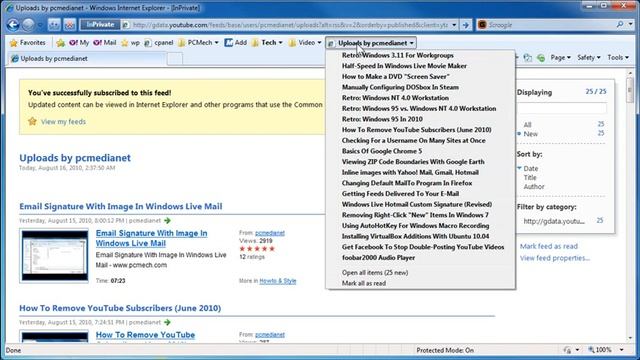The width and height of the screenshot is (640, 360).
Task: Open the Howto & Style category link
Action: pos(278,281)
